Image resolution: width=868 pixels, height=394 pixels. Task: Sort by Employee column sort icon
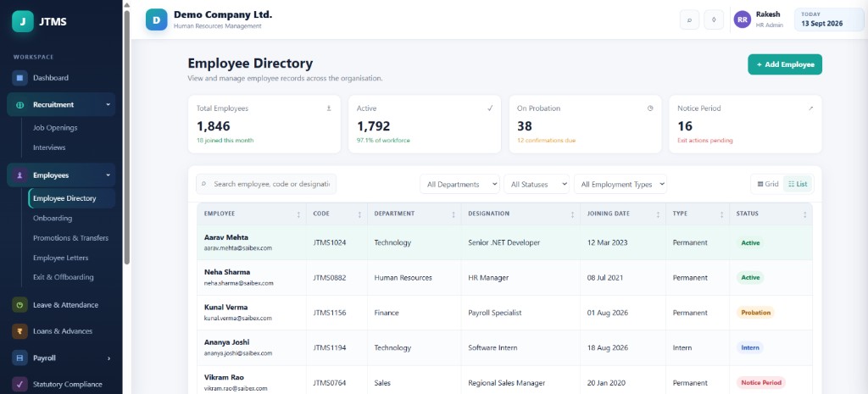299,214
